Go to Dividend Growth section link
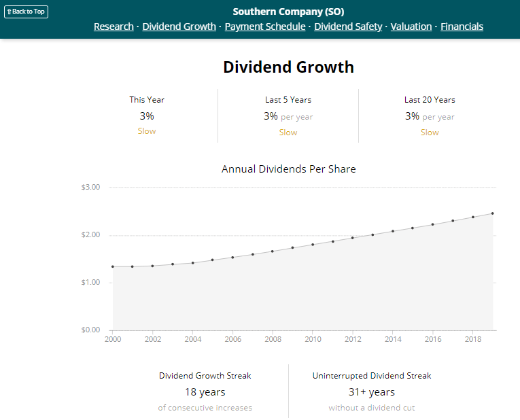The width and height of the screenshot is (520, 420). (179, 27)
